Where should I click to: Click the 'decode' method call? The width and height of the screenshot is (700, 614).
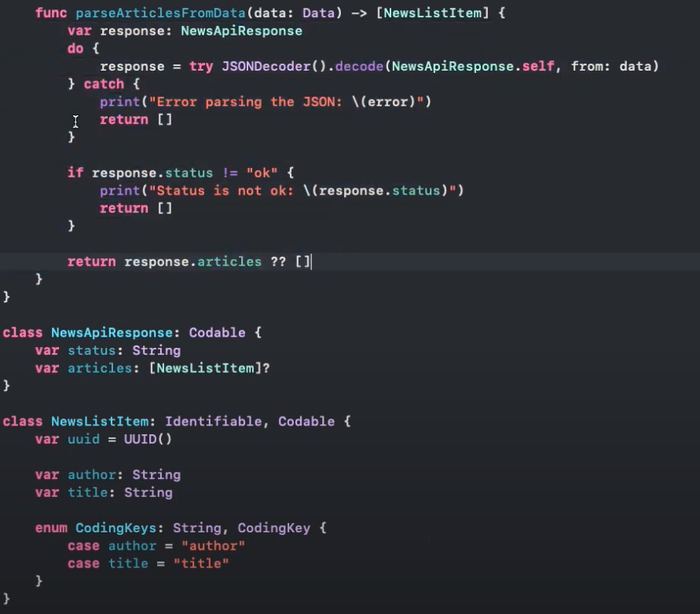(x=359, y=67)
